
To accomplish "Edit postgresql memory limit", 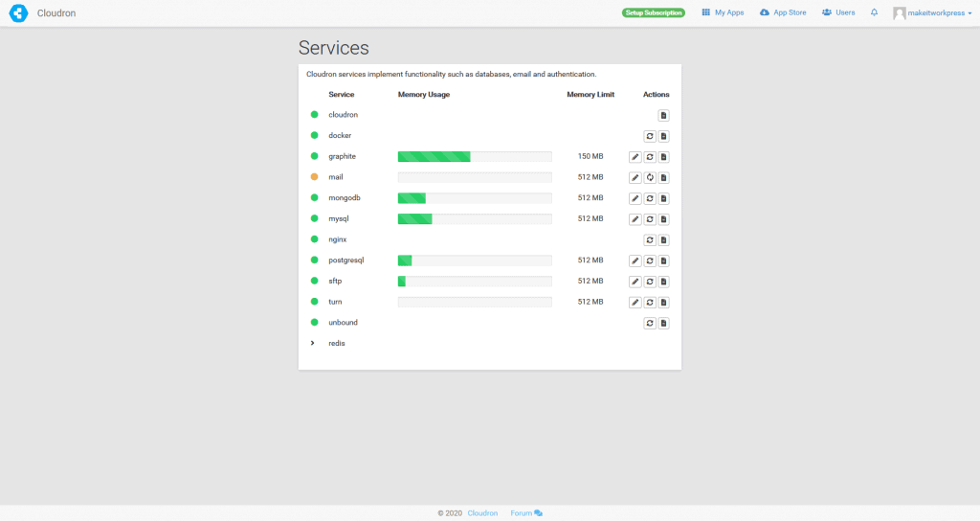I will pyautogui.click(x=635, y=260).
